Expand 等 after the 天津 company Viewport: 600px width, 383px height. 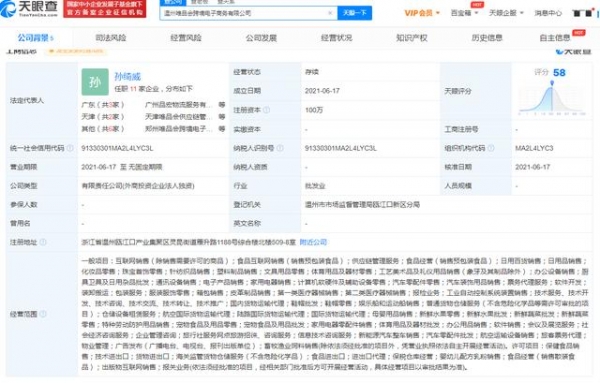(x=222, y=117)
